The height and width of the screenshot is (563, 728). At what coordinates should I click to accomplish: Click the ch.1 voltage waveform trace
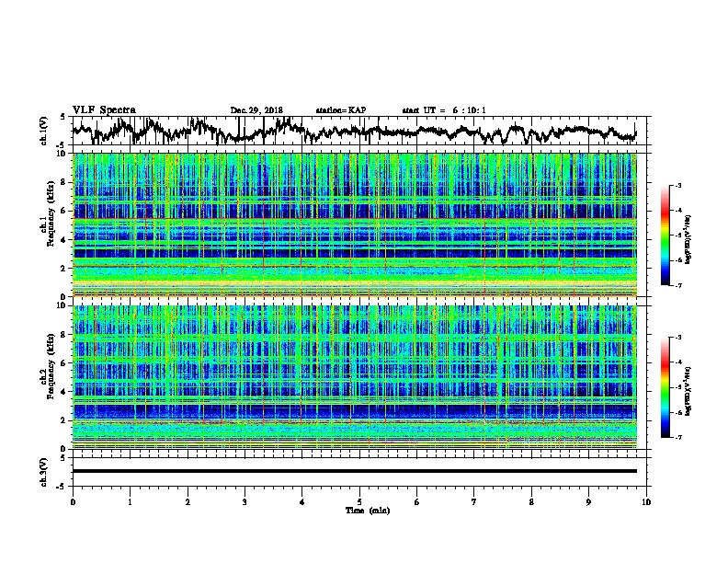coord(354,131)
